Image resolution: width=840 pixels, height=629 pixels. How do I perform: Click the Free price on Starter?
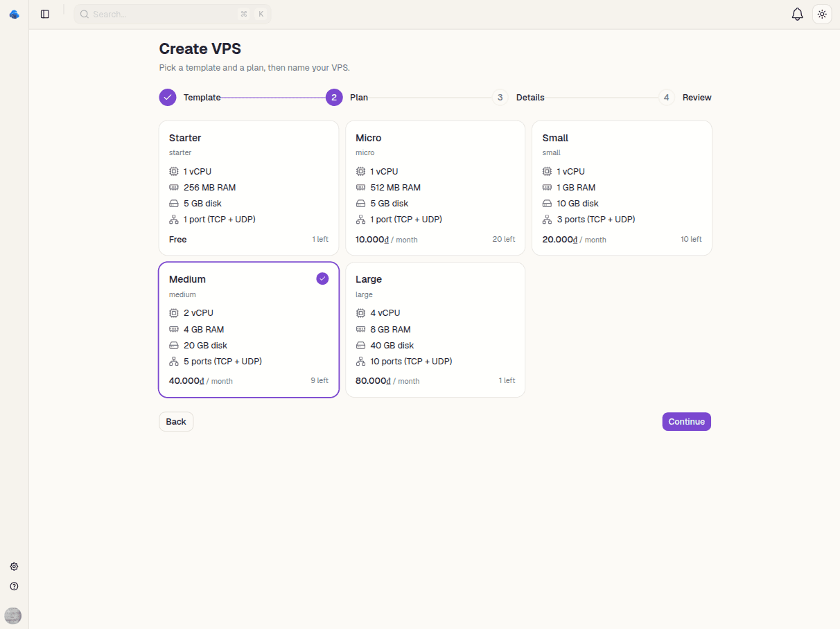(x=178, y=240)
